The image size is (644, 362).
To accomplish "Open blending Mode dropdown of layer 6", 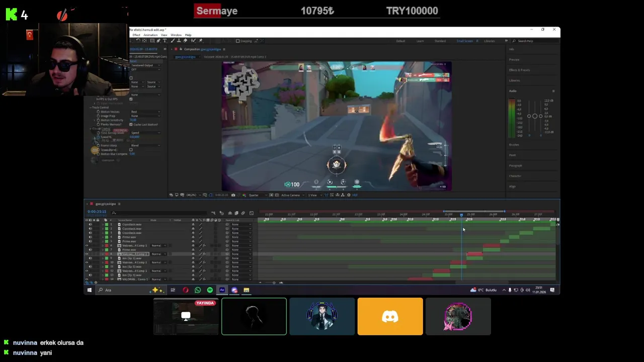I will 159,245.
